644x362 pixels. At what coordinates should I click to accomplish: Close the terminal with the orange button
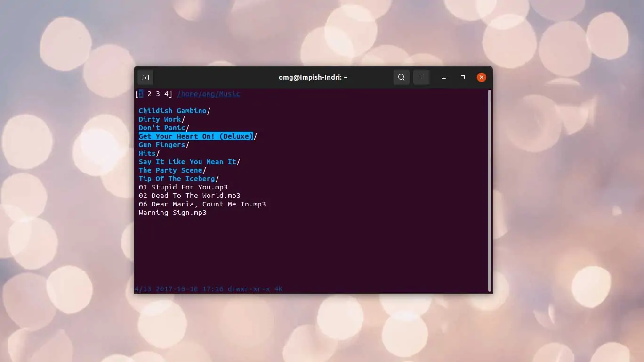click(x=481, y=77)
